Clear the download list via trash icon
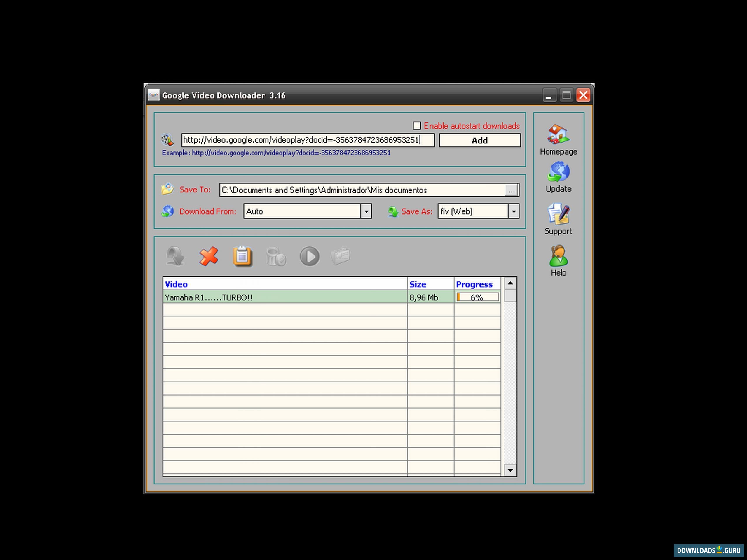Viewport: 747px width, 560px height. [276, 257]
